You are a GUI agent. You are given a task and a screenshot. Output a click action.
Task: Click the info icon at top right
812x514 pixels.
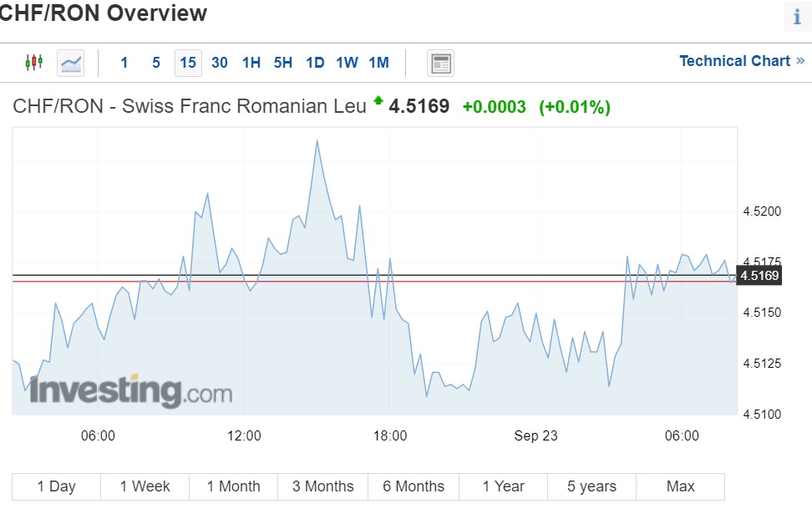[797, 17]
